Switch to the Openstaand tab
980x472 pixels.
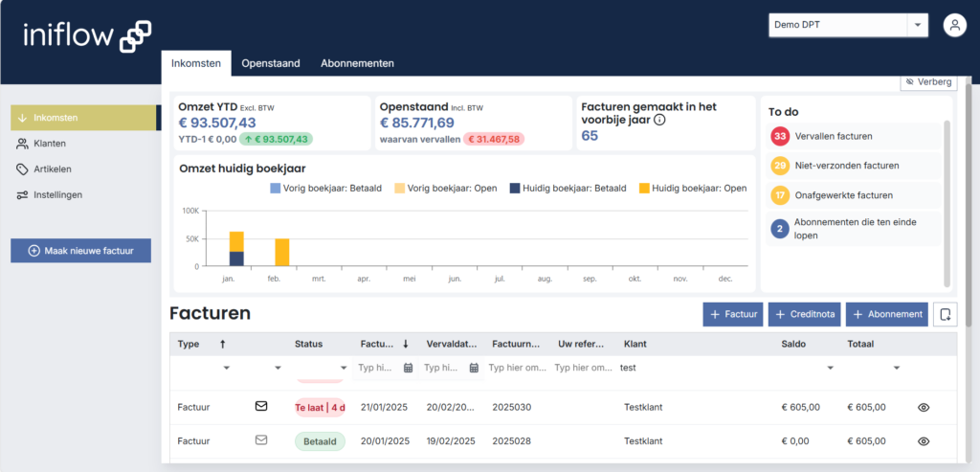[x=271, y=63]
